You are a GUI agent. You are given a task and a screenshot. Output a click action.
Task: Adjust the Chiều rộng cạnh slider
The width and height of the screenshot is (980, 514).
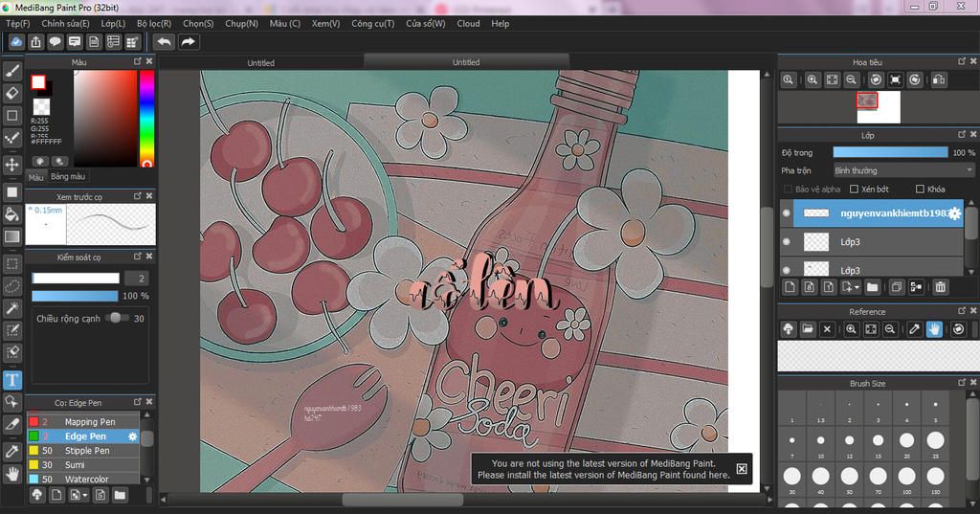click(116, 319)
